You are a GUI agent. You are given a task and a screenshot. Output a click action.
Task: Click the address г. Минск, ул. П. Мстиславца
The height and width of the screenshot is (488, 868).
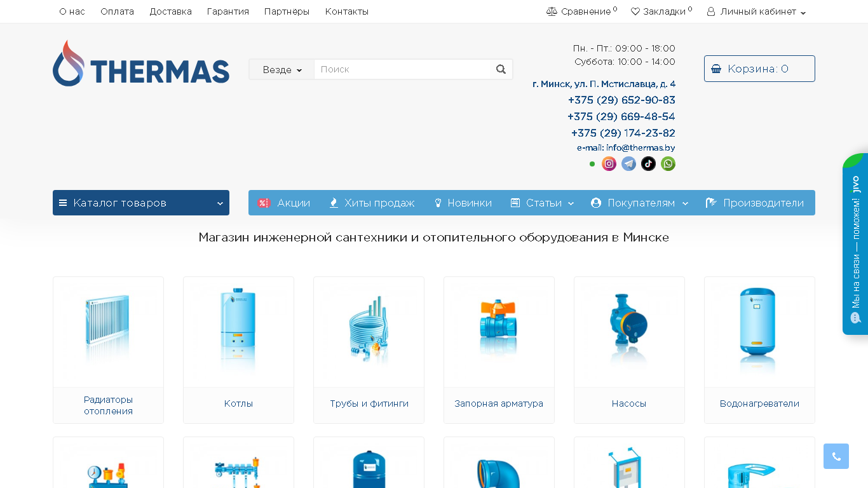click(604, 84)
